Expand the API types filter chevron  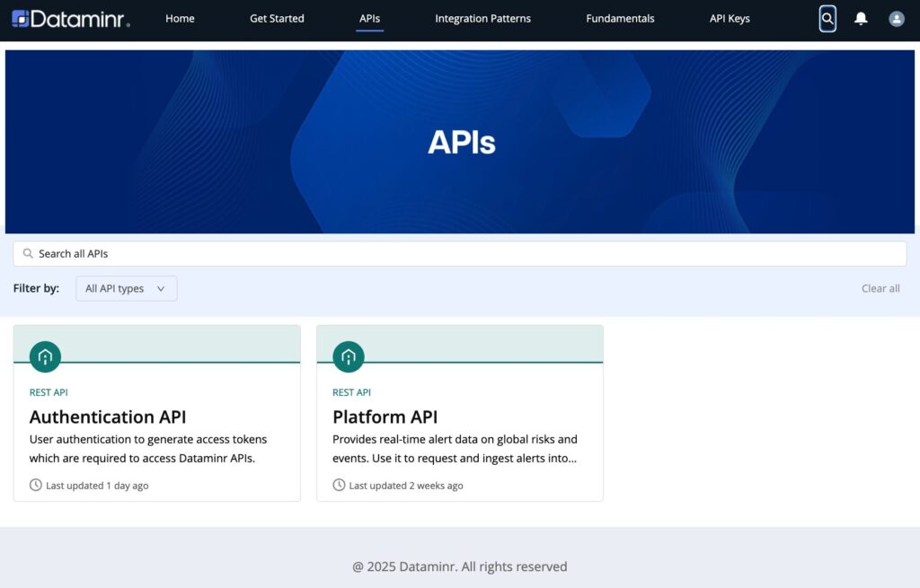coord(161,288)
